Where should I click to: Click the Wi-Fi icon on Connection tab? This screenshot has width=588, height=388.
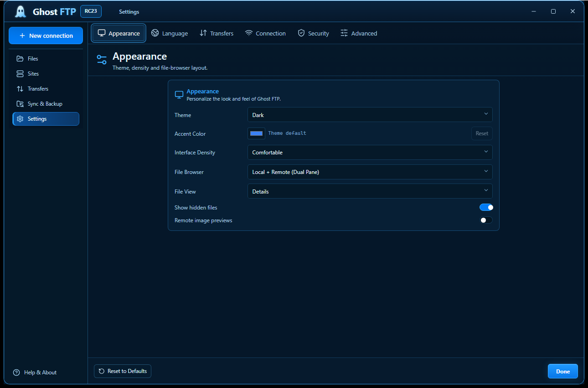pyautogui.click(x=249, y=33)
